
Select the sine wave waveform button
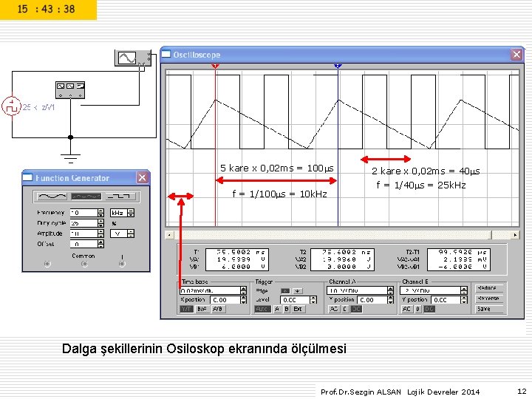(52, 196)
